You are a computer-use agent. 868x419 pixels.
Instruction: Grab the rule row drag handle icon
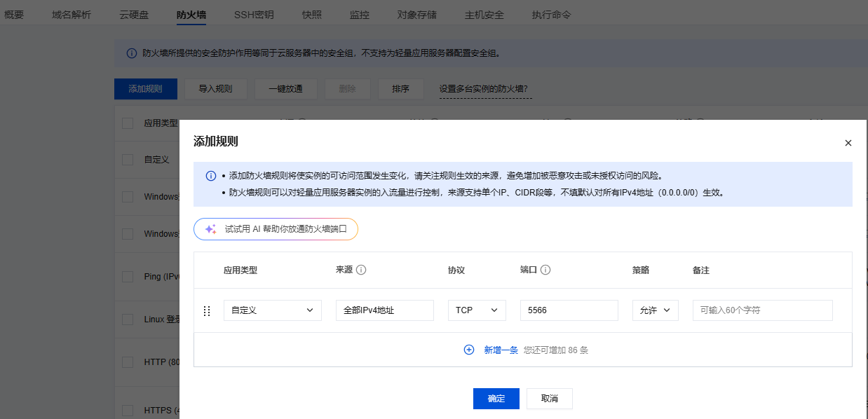coord(207,310)
